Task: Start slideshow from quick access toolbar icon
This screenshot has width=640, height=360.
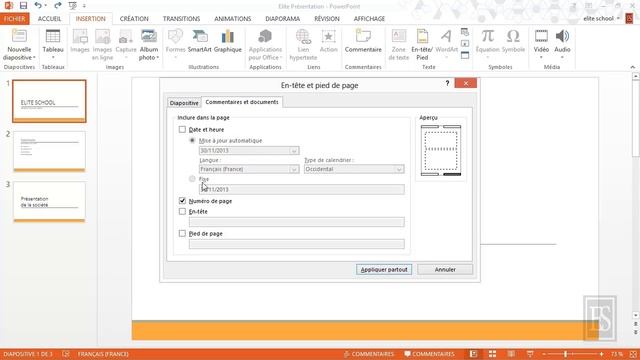Action: click(73, 6)
